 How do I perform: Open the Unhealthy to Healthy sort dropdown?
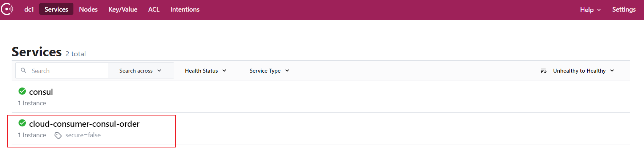tap(584, 70)
